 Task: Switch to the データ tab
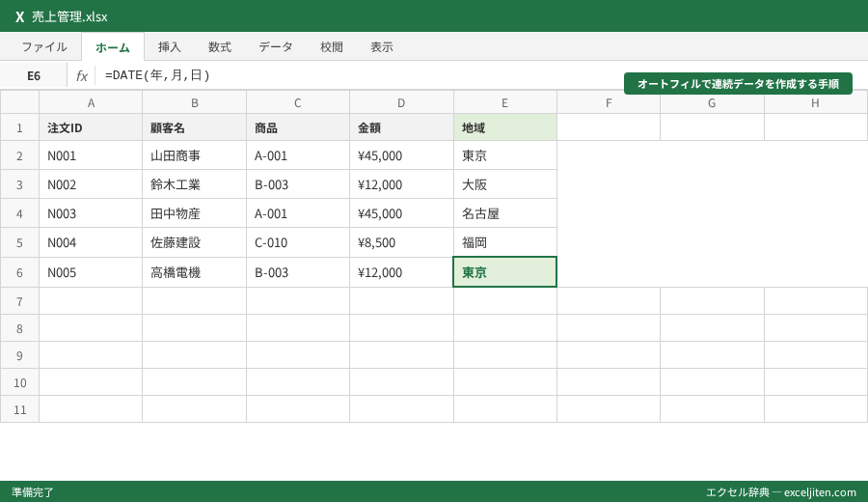275,47
